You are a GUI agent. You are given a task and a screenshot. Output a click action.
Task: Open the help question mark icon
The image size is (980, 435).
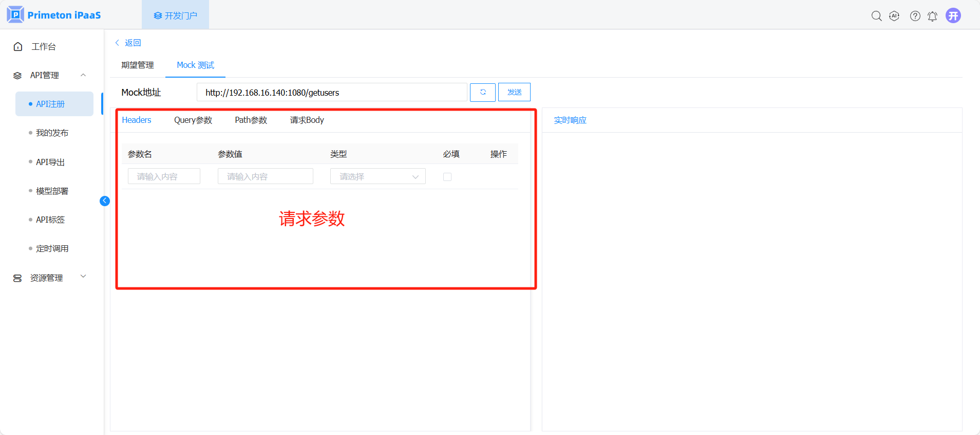coord(915,16)
